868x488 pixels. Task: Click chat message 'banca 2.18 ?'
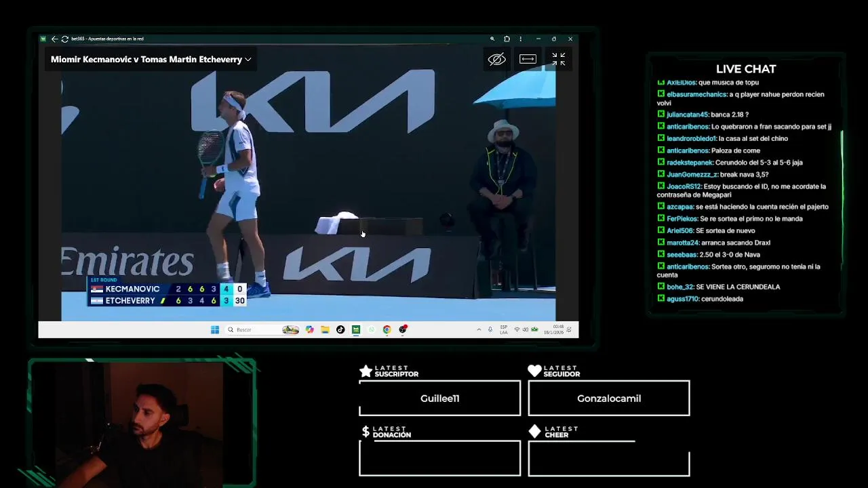tap(730, 115)
